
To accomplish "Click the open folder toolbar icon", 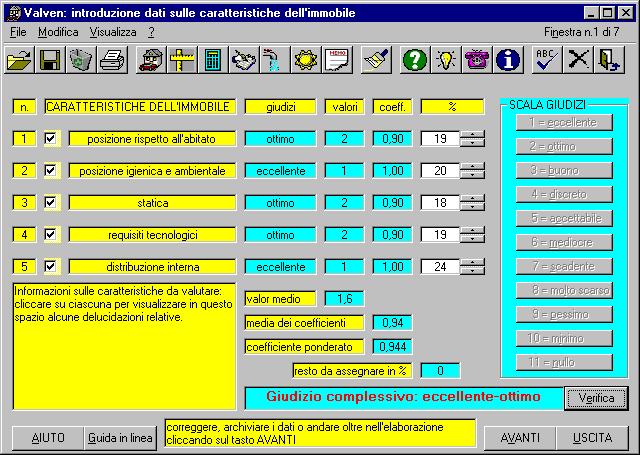I will coord(20,60).
